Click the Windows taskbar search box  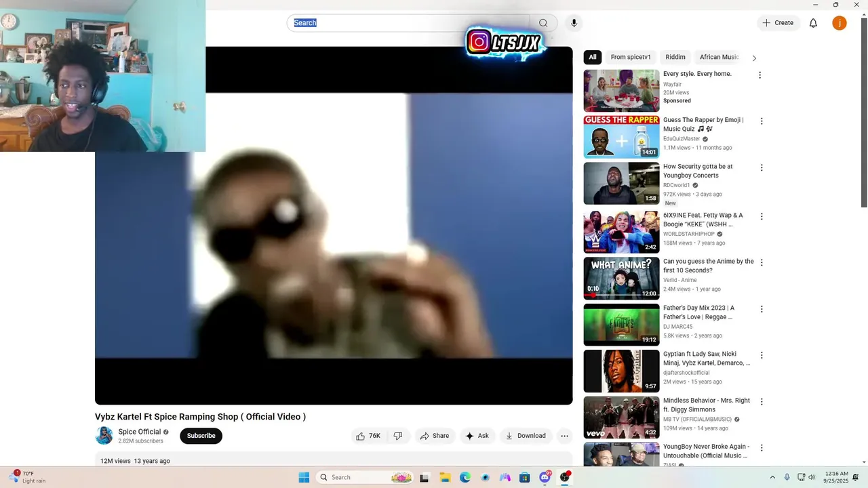tap(365, 477)
